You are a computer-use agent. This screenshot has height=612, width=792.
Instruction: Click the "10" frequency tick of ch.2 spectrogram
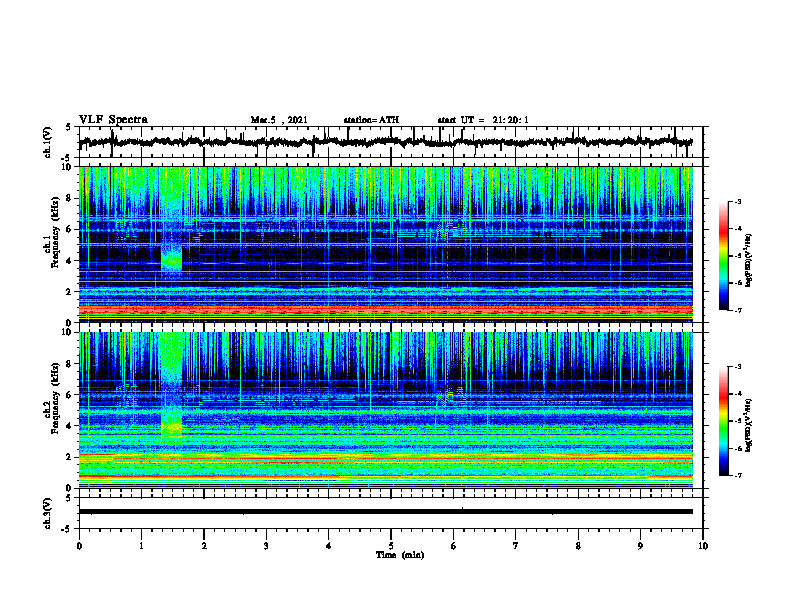68,332
